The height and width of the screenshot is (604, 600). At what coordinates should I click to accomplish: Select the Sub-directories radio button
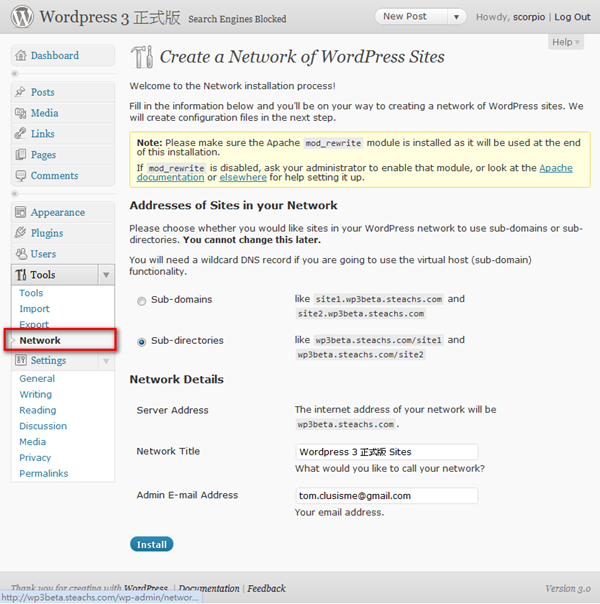pyautogui.click(x=142, y=342)
